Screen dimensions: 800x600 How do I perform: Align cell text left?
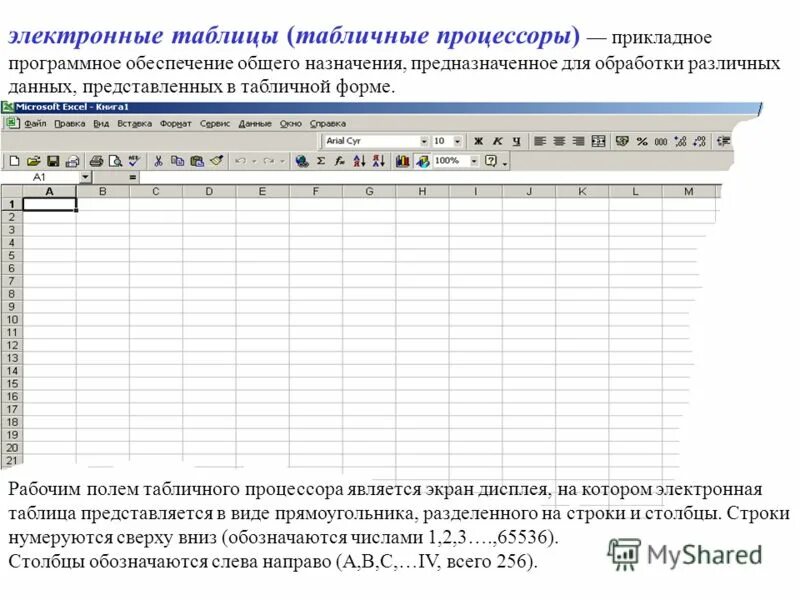(540, 141)
